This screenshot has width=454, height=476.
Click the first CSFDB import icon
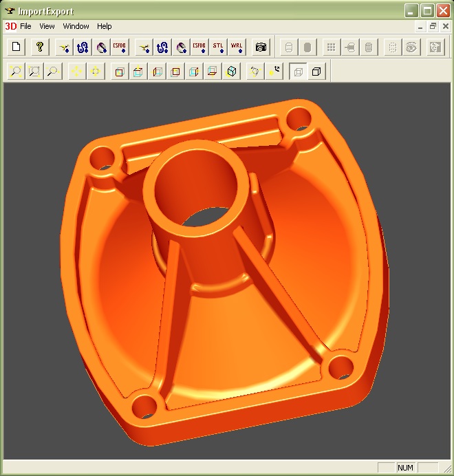[120, 47]
